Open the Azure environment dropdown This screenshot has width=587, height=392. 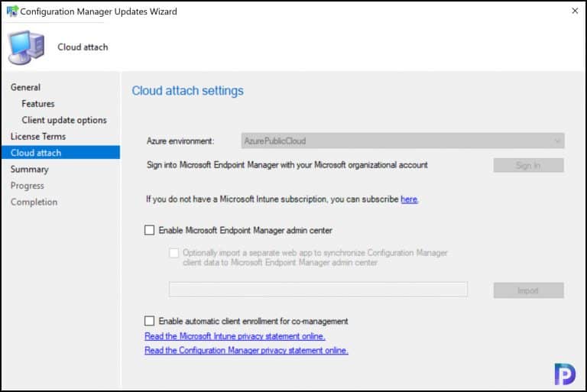[403, 141]
